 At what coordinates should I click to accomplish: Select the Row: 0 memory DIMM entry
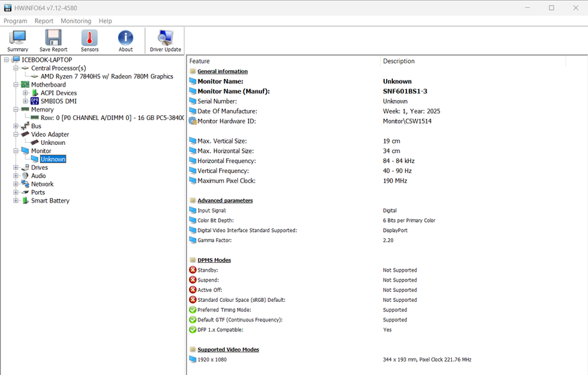coord(112,118)
